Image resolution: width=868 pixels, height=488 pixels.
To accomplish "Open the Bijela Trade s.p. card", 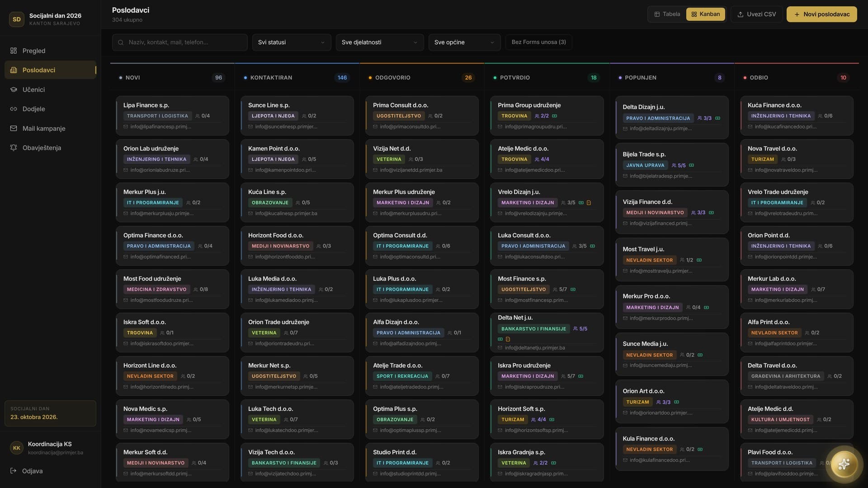I will [x=672, y=165].
